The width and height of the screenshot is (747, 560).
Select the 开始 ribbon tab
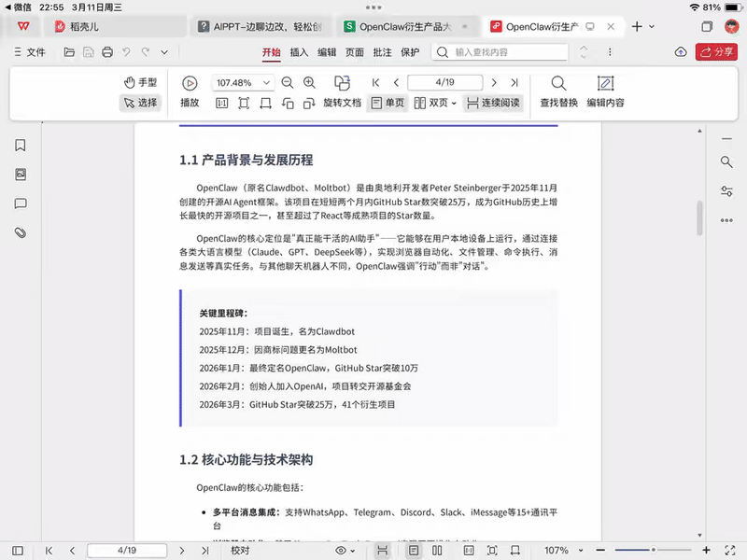[272, 52]
